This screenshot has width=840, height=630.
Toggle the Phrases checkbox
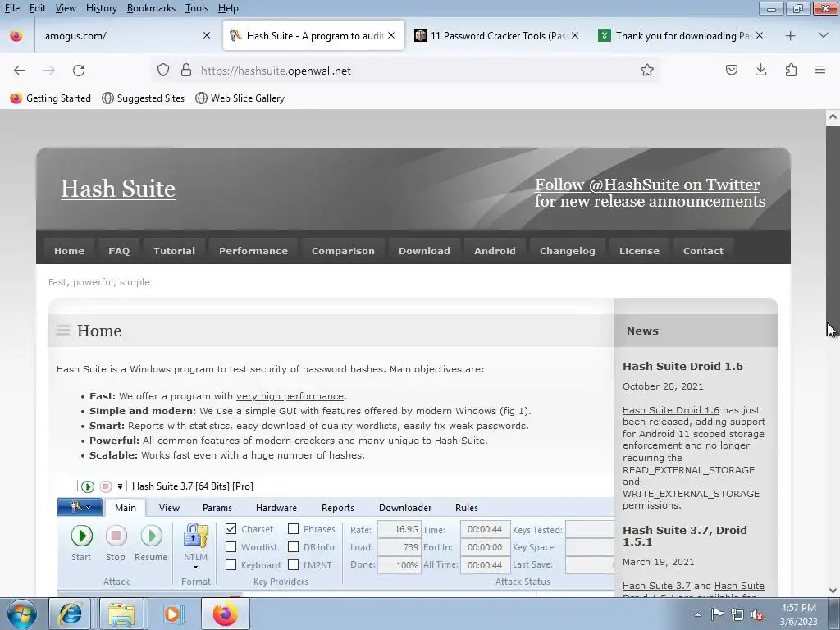(293, 529)
